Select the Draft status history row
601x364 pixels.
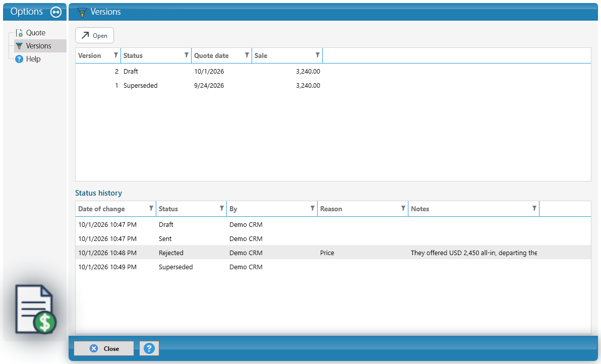333,224
